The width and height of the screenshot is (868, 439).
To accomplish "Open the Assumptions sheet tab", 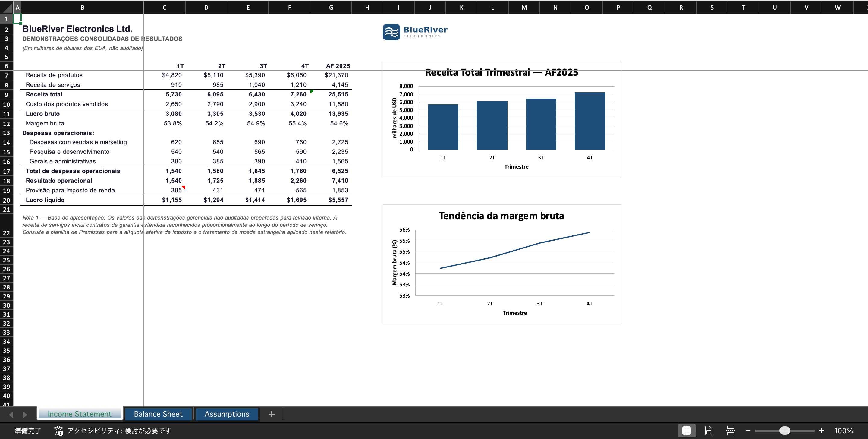I will coord(227,414).
